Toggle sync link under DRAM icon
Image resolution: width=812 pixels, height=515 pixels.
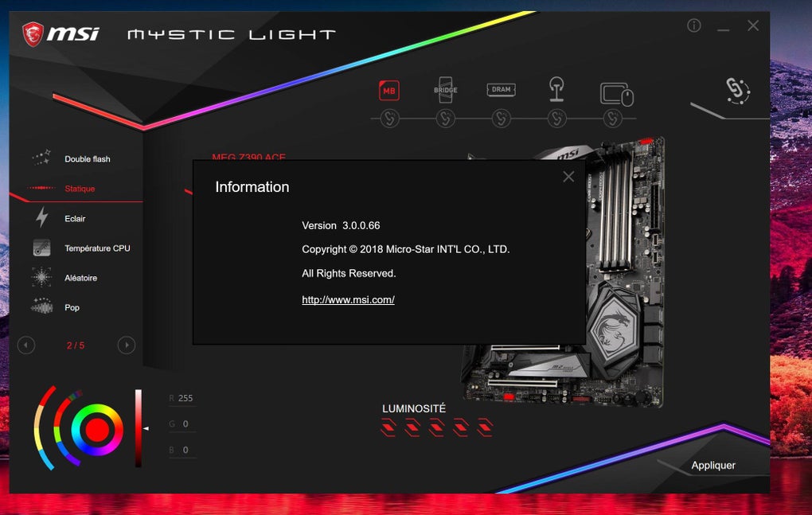pyautogui.click(x=501, y=119)
